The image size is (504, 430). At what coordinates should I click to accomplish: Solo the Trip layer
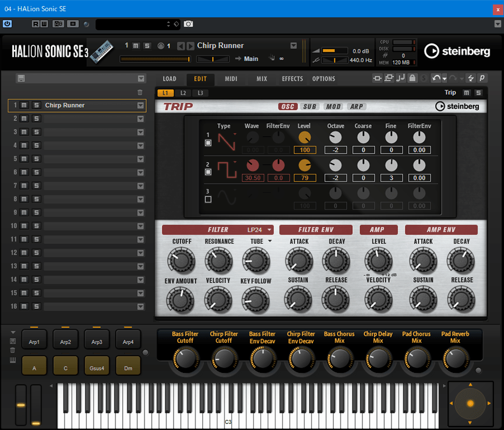[x=479, y=93]
